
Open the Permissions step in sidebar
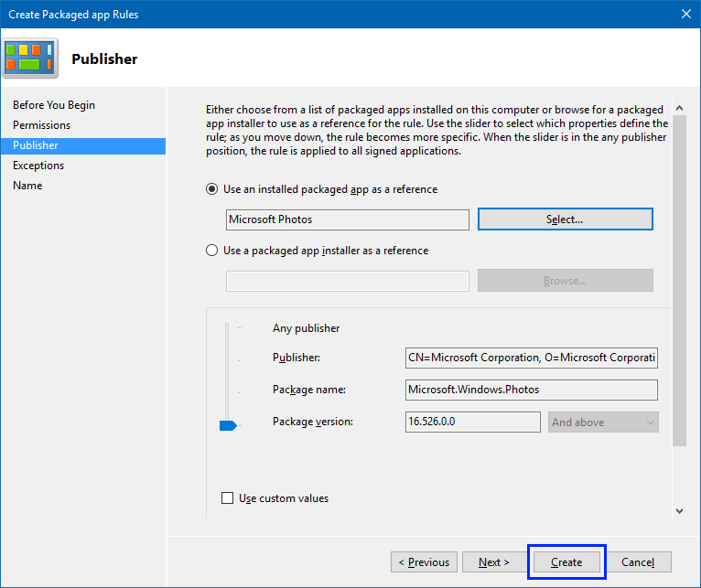pyautogui.click(x=41, y=125)
